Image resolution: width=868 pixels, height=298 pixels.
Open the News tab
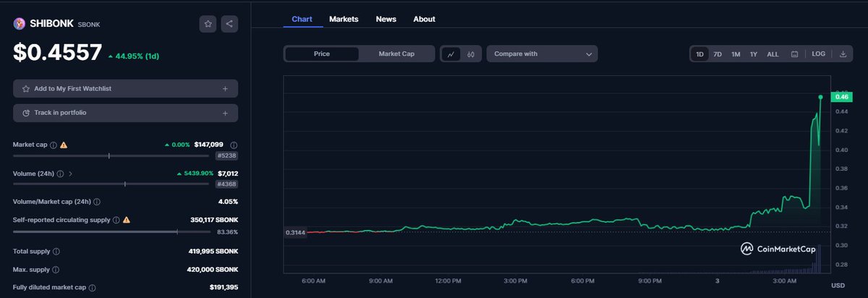tap(386, 19)
